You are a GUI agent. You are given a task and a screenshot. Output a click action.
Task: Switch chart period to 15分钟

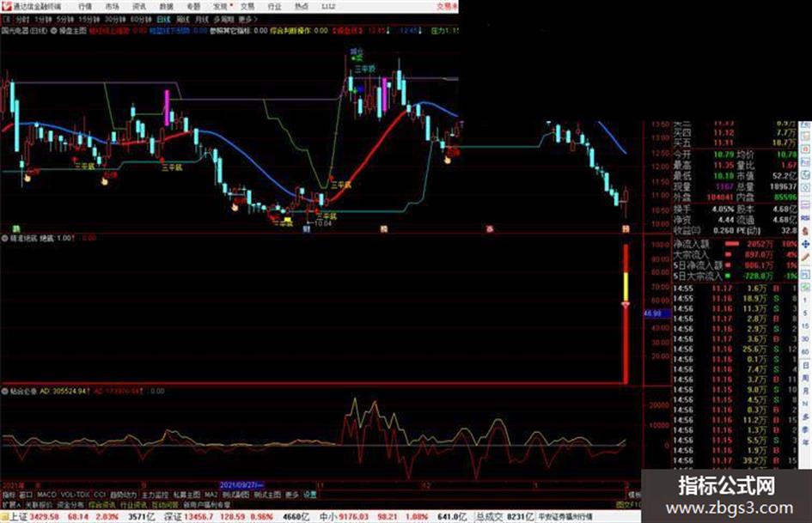click(x=89, y=19)
